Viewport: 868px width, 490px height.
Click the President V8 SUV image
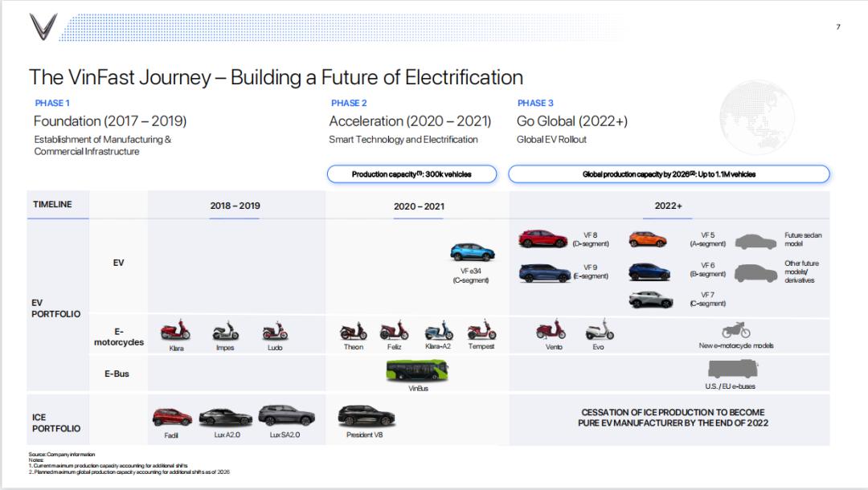click(366, 416)
